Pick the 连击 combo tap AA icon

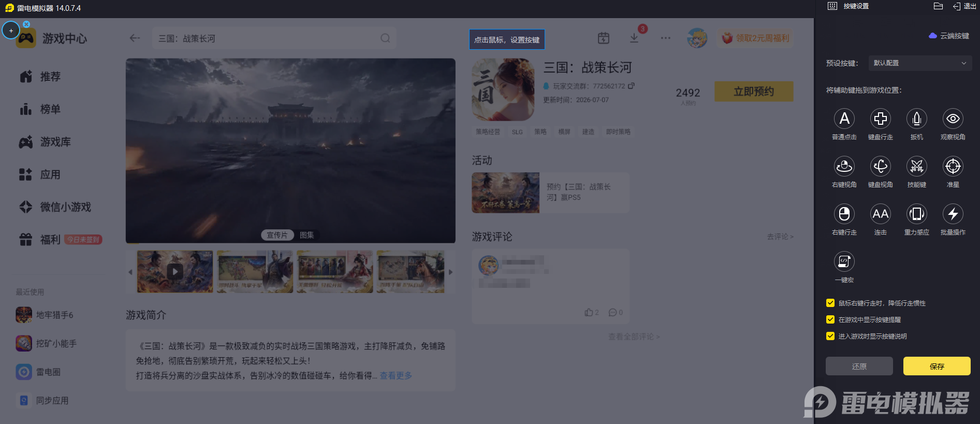[x=881, y=214]
